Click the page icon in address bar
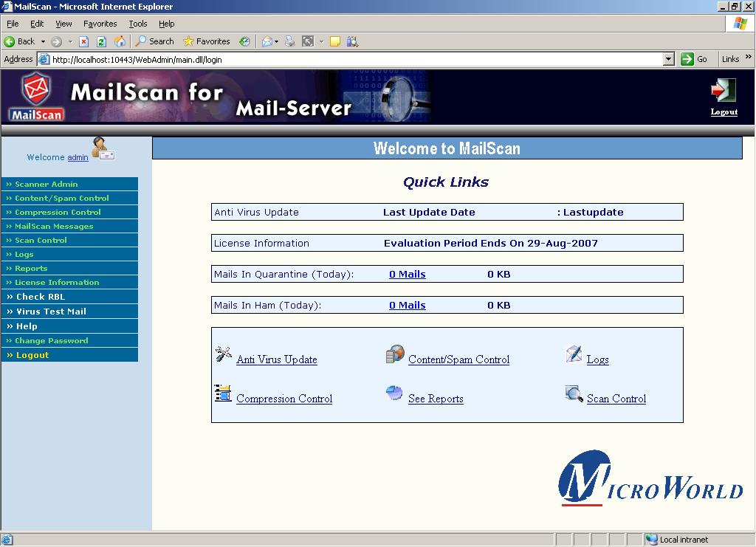756x547 pixels. [44, 59]
